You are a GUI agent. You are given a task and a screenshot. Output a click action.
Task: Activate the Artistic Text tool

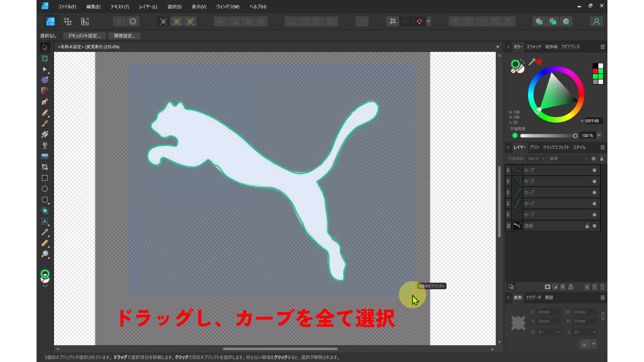[x=45, y=222]
